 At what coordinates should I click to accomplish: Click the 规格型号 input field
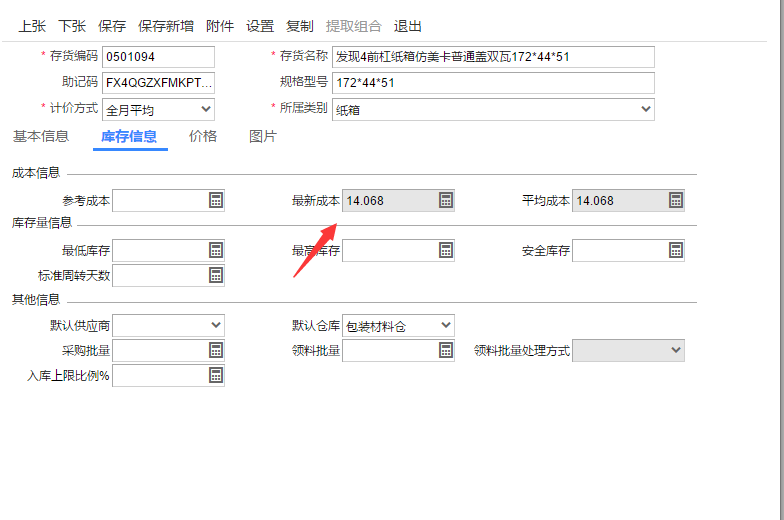pos(494,83)
